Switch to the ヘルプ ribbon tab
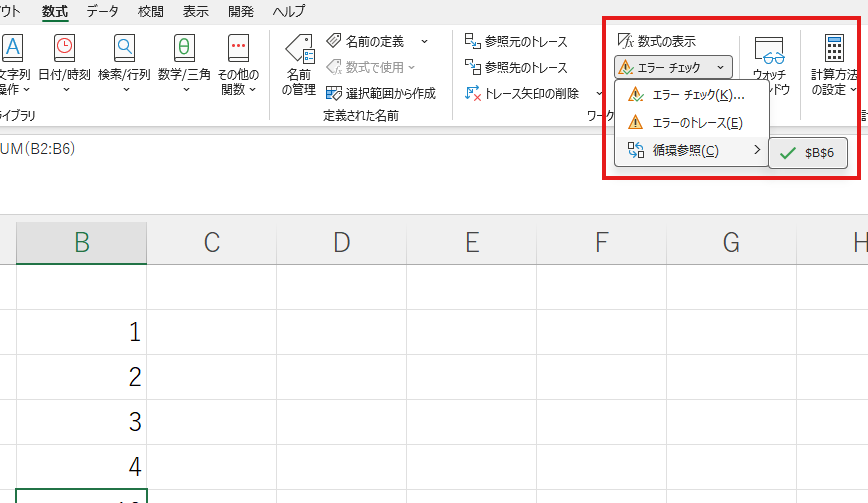868x503 pixels. [x=288, y=11]
